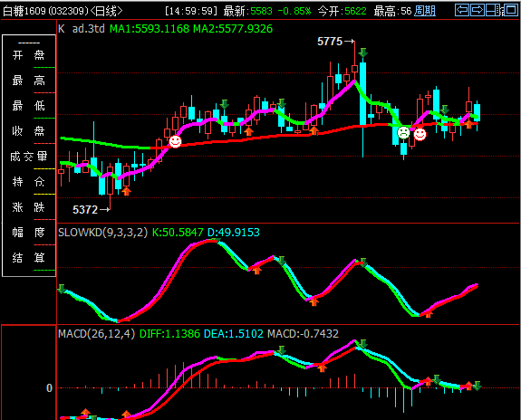Select 收盘 in the left data panel

(28, 131)
